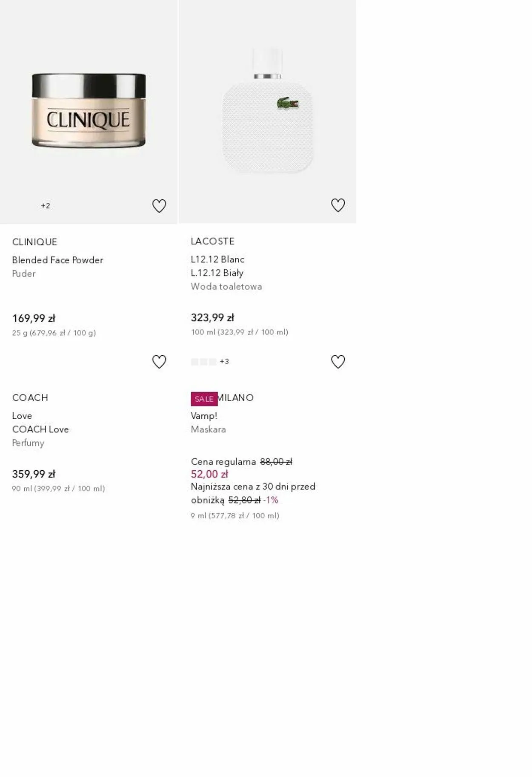Screen dimensions: 532x777
Task: Open the Clinique powder jar image
Action: point(89,111)
